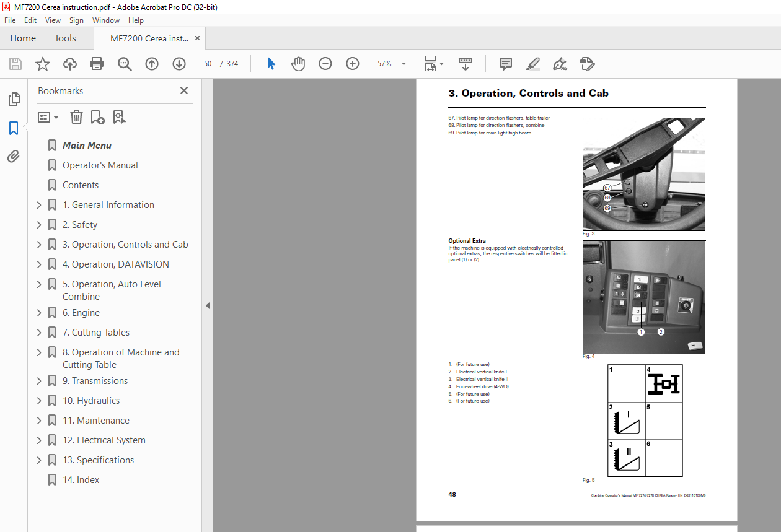
Task: Open the Window menu
Action: (x=106, y=20)
